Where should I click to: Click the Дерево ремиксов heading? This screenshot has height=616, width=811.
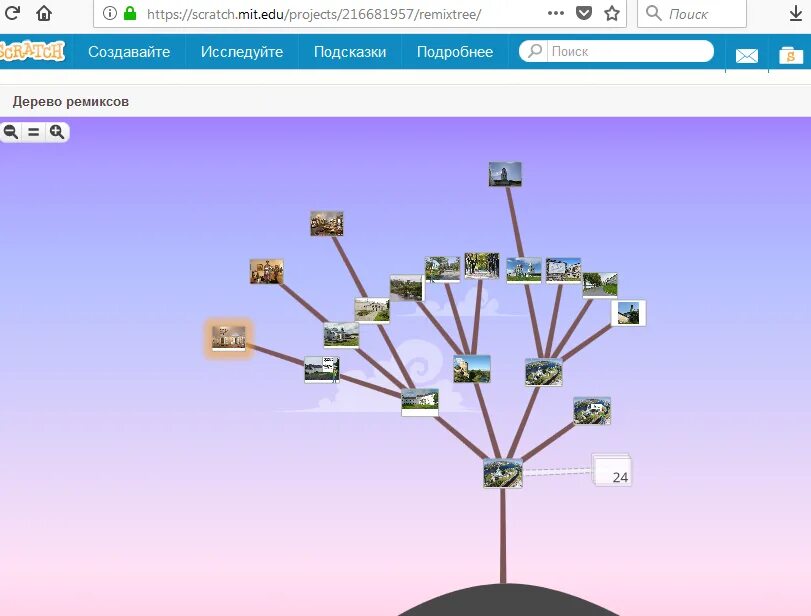click(x=71, y=101)
